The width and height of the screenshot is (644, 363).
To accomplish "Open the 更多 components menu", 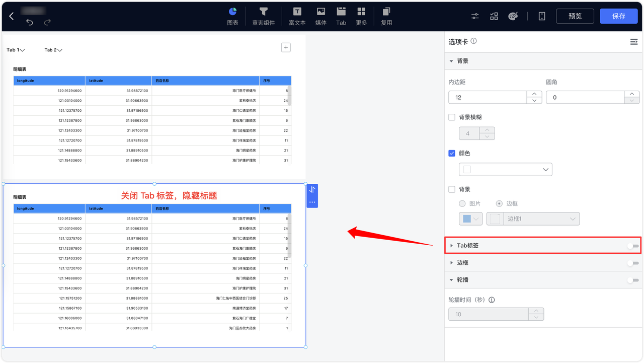I will click(x=361, y=16).
